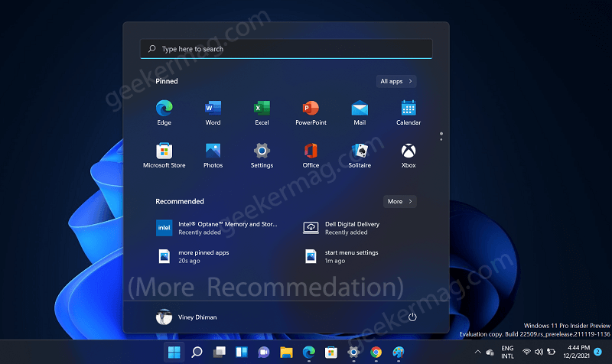Open Microsoft Store taskbar icon

point(331,353)
